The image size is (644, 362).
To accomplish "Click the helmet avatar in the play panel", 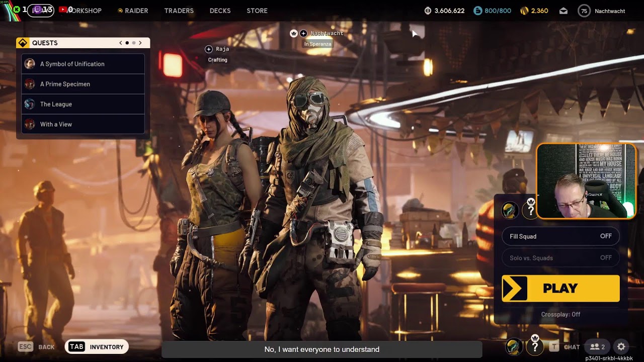I will point(510,210).
